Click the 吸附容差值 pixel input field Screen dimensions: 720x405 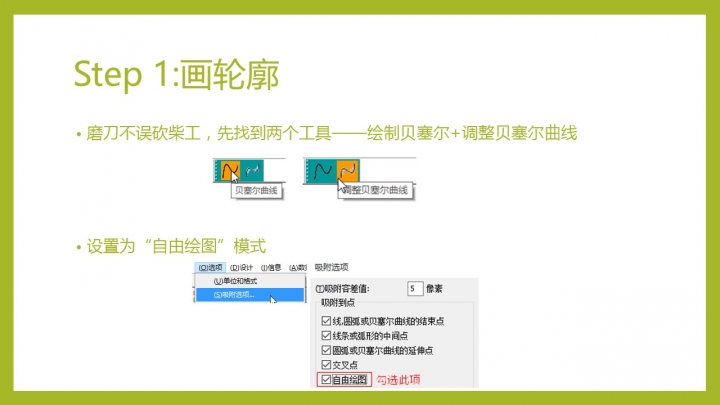(415, 288)
